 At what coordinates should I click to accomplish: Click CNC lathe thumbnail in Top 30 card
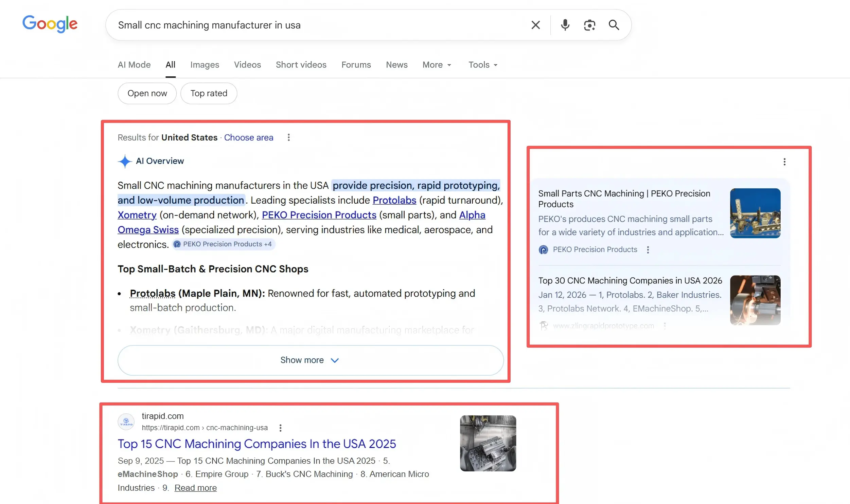pos(755,300)
